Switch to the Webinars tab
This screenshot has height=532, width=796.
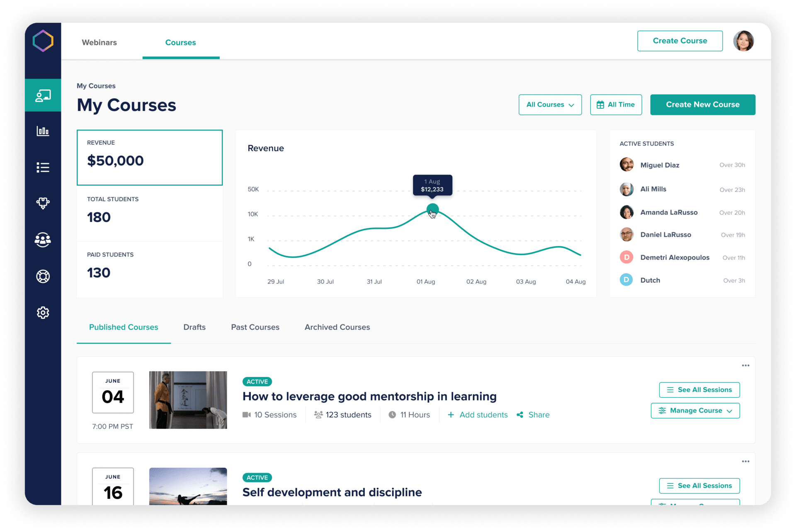coord(99,42)
